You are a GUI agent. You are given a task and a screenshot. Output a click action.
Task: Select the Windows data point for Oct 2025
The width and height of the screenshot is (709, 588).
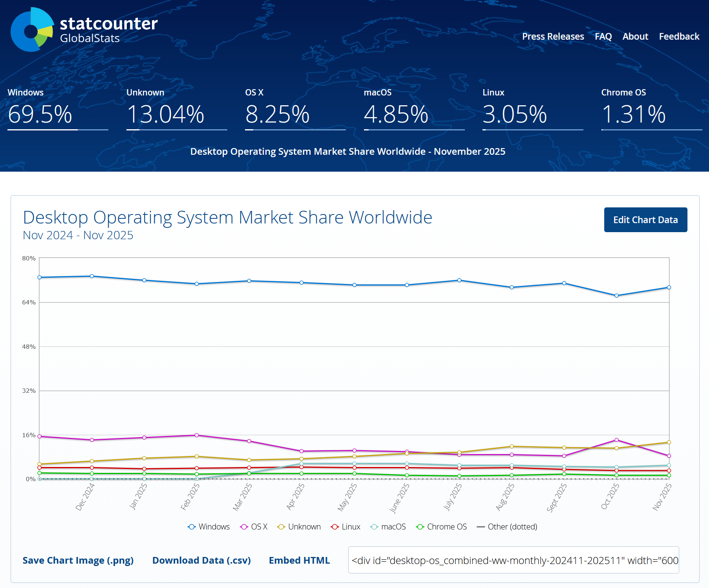click(x=616, y=296)
